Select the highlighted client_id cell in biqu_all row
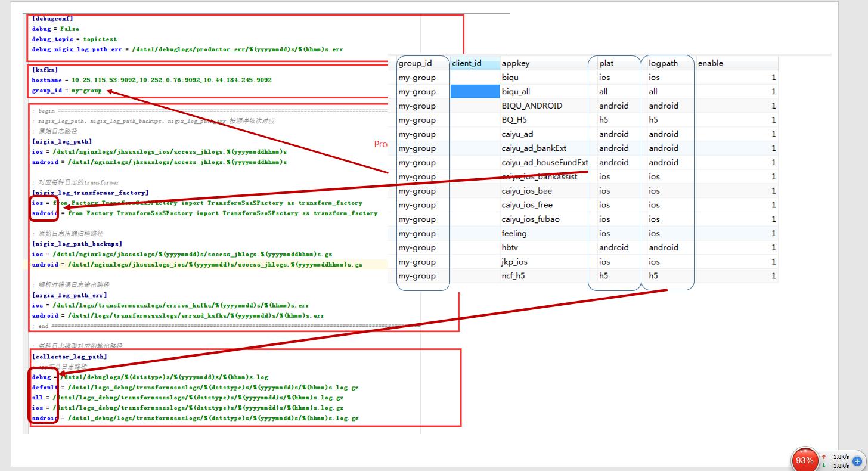 pyautogui.click(x=475, y=91)
